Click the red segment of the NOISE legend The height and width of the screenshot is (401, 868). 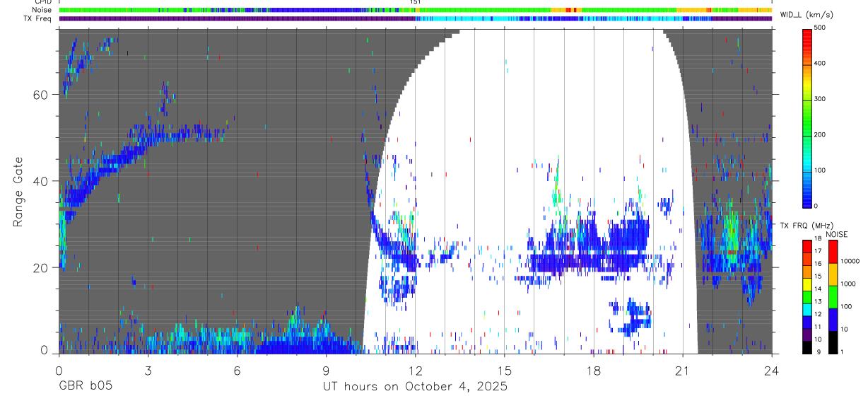[833, 251]
